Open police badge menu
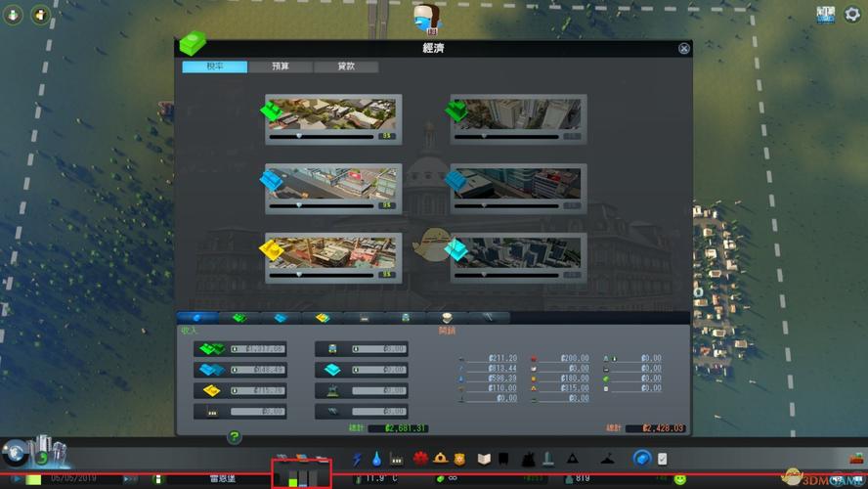This screenshot has width=868, height=489. coord(459,459)
